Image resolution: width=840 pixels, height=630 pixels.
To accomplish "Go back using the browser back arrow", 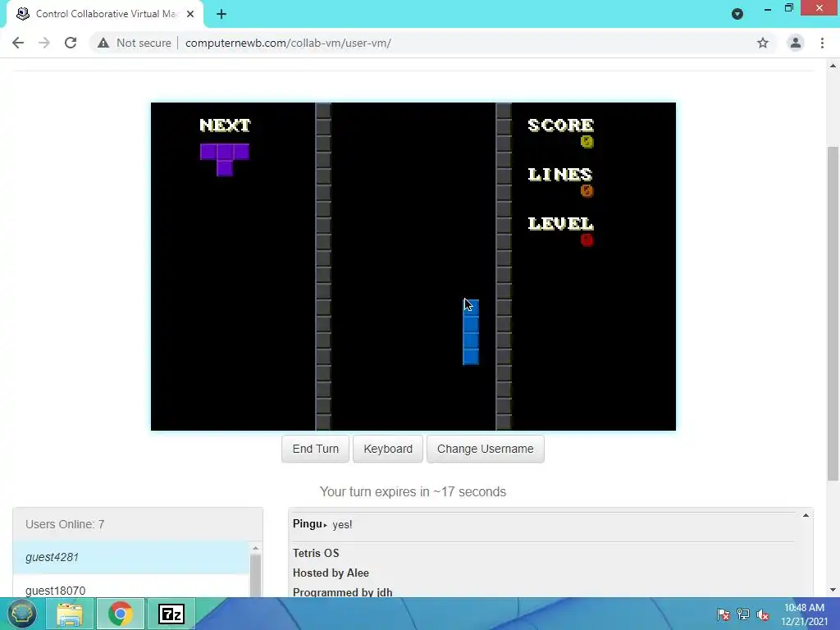I will click(18, 43).
